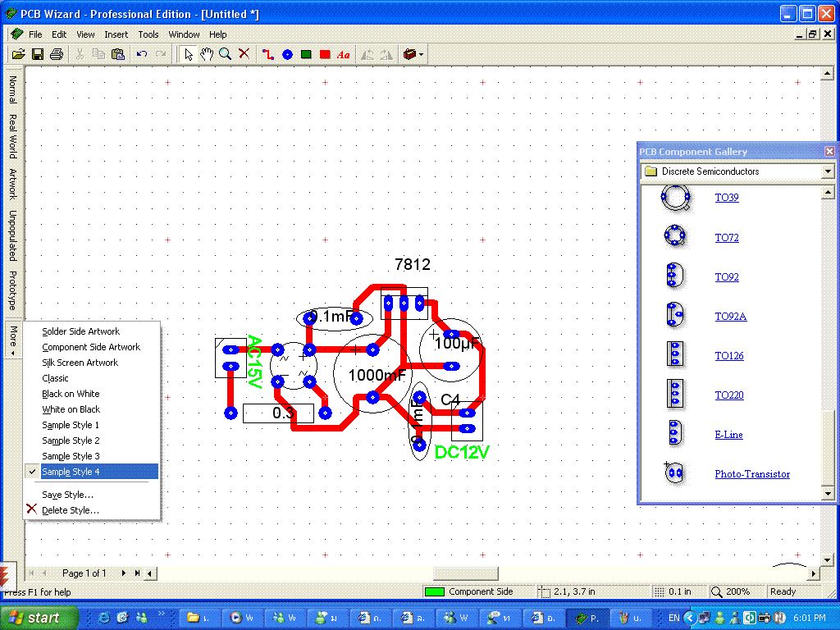Click the Open file toolbar icon
This screenshot has height=630, width=840.
(19, 54)
